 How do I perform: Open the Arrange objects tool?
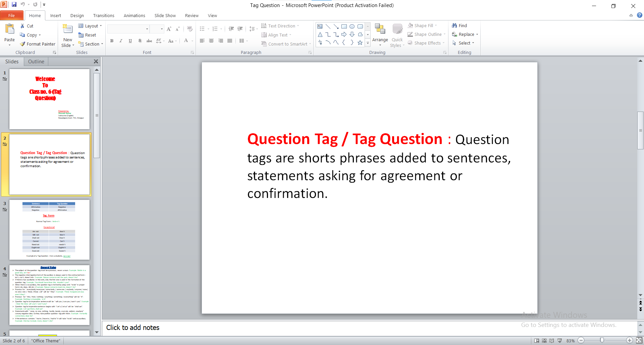point(380,35)
